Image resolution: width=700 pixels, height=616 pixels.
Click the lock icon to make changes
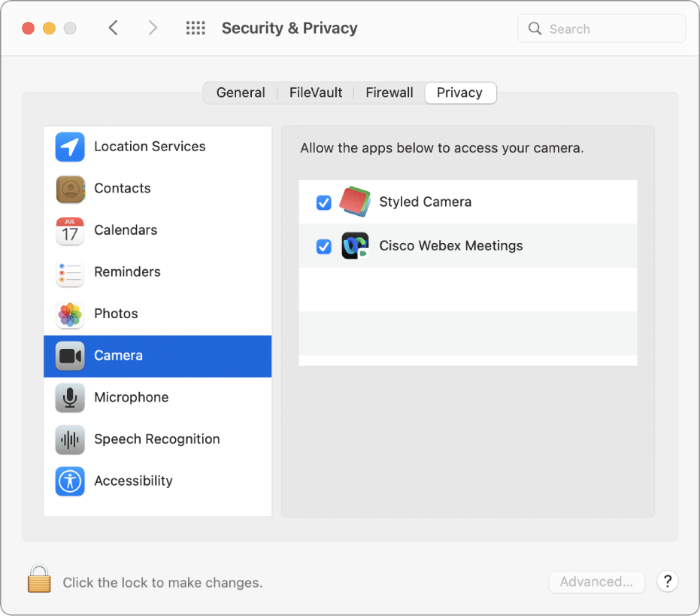[x=39, y=580]
